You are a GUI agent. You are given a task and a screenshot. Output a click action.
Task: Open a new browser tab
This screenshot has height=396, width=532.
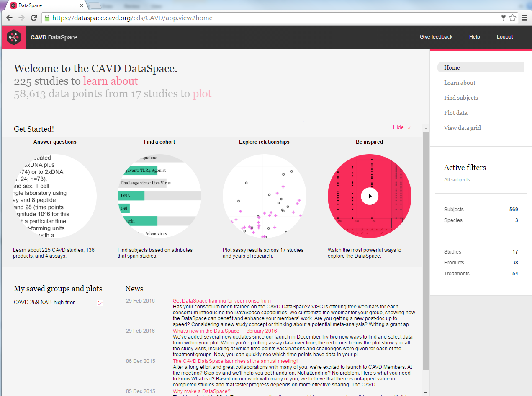pyautogui.click(x=95, y=5)
